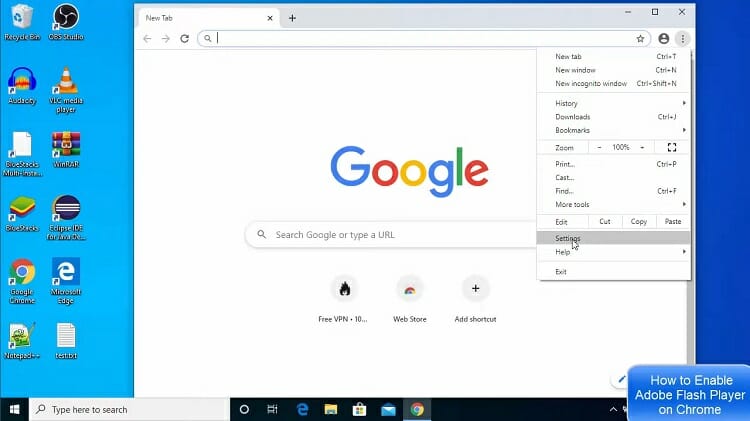This screenshot has height=421, width=750.
Task: Click Chrome taskbar icon
Action: tap(417, 410)
